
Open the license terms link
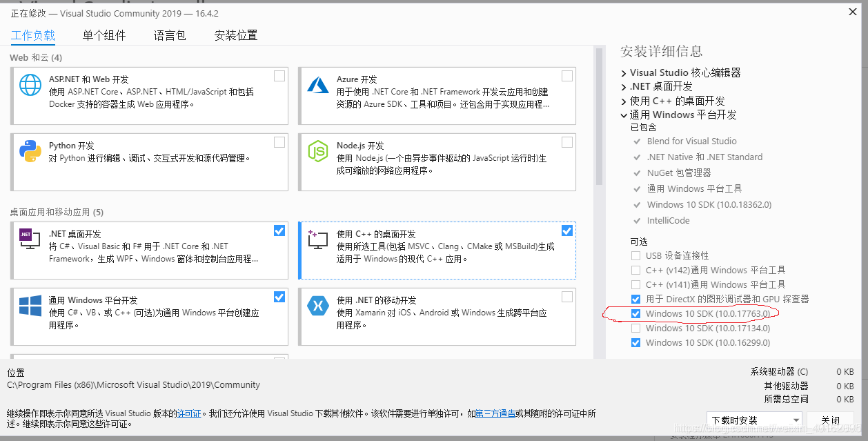189,413
